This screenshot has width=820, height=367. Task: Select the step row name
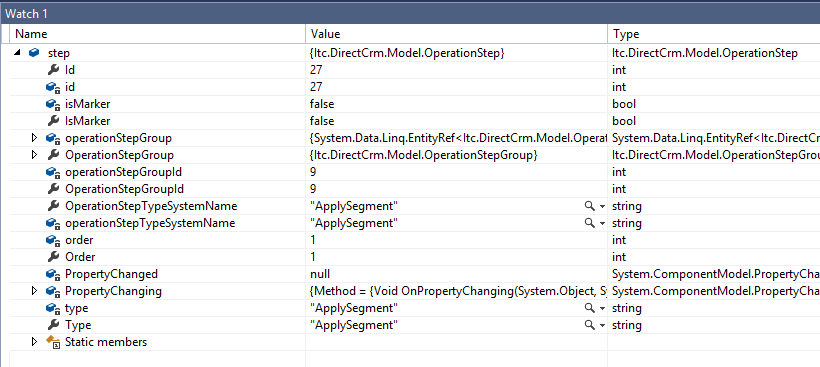click(59, 53)
